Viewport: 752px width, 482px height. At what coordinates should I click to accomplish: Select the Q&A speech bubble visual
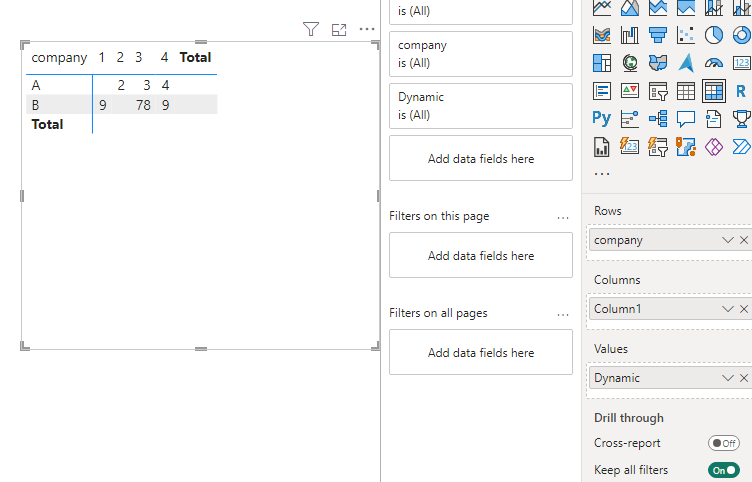pos(686,118)
